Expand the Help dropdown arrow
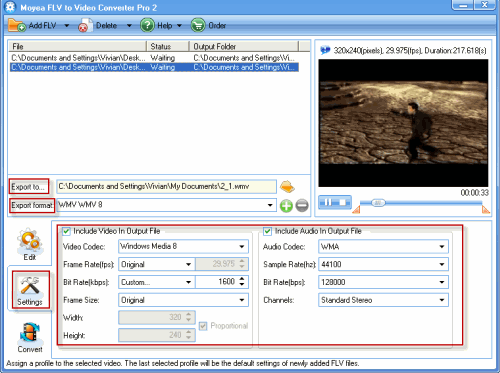The image size is (500, 373). (x=179, y=26)
